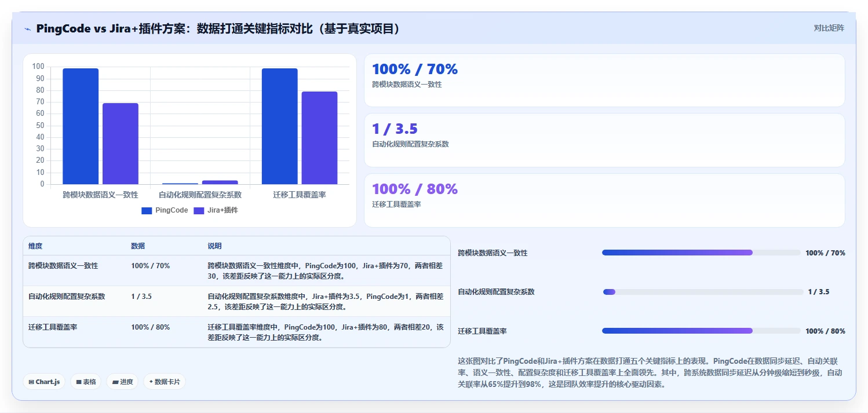Click the header icon beside the PingCode title
Screen dimensions: 868x413
(27, 29)
